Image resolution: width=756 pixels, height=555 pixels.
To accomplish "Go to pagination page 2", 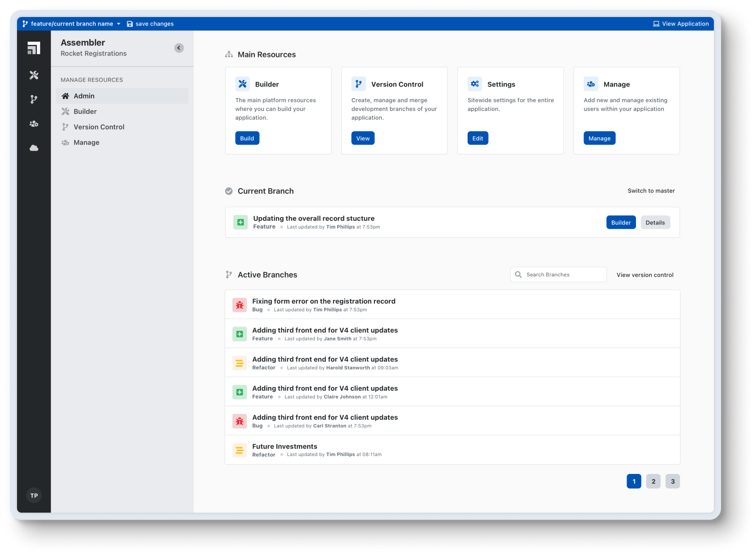I will 653,481.
